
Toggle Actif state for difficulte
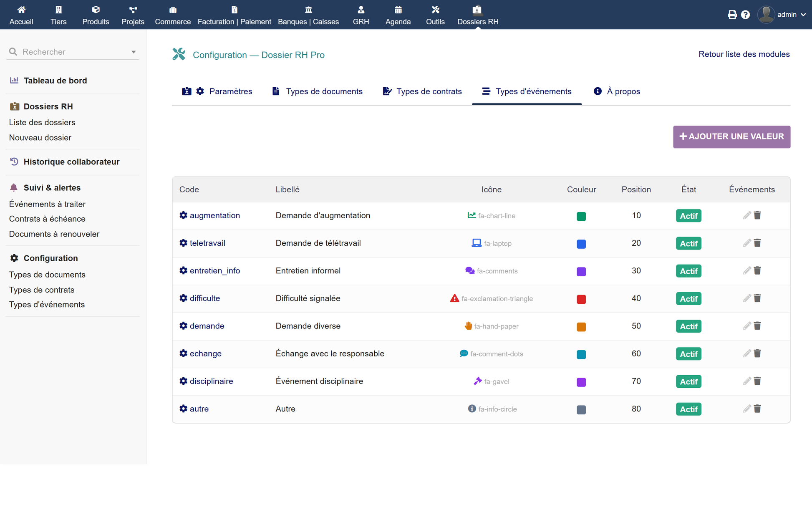tap(688, 298)
